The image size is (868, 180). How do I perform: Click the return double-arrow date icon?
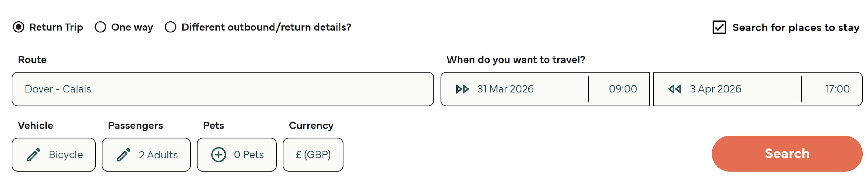point(674,89)
